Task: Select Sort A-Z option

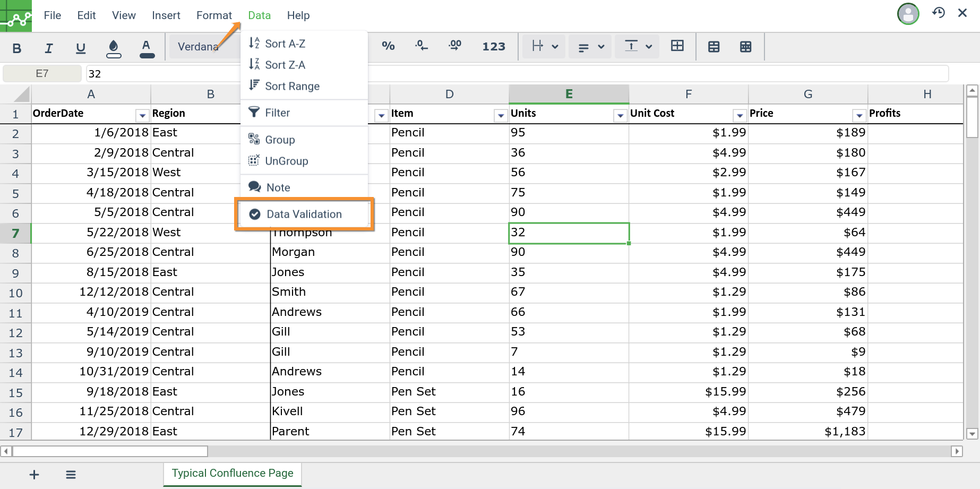Action: pos(285,44)
